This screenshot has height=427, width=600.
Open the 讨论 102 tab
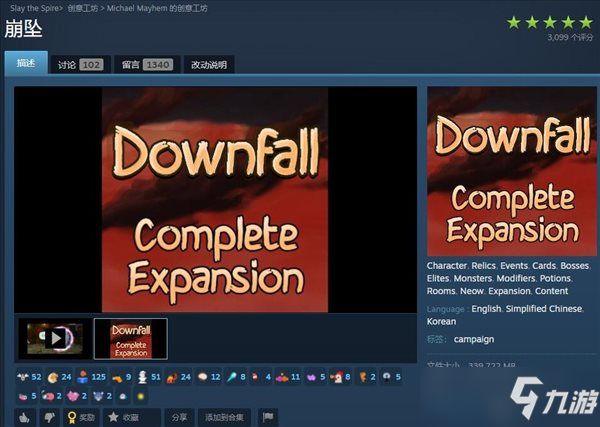(80, 65)
